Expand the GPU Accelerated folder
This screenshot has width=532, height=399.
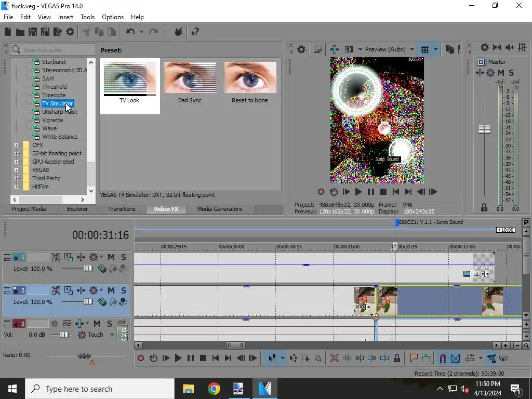16,162
